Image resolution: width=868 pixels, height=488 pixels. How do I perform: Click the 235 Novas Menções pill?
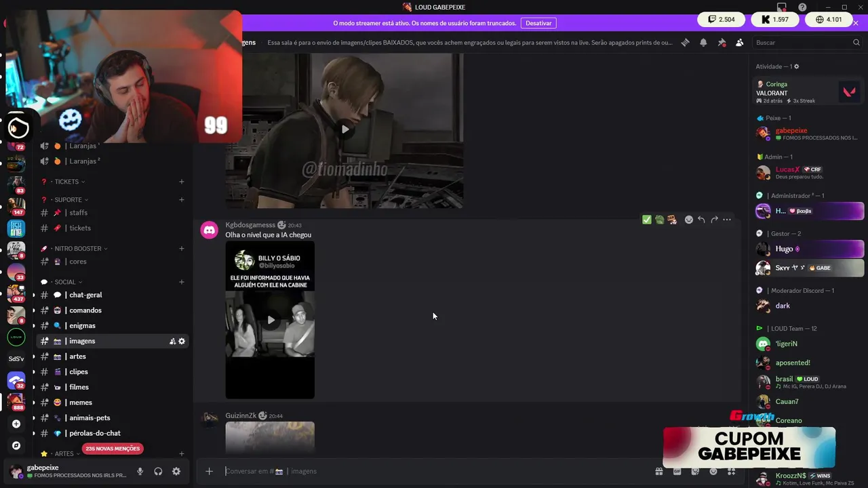113,449
